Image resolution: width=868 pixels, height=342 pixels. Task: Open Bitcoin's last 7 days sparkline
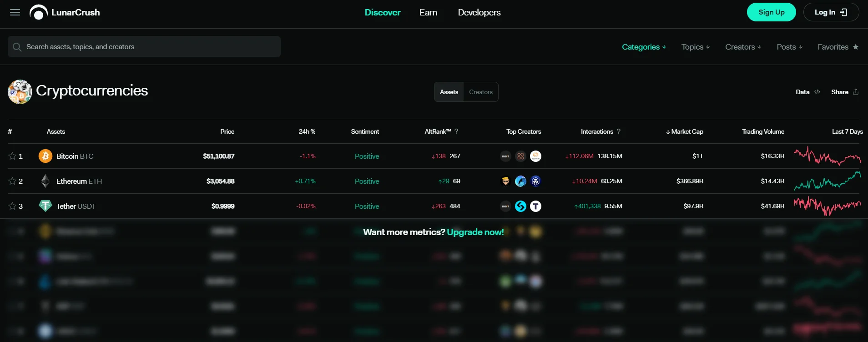click(x=828, y=156)
